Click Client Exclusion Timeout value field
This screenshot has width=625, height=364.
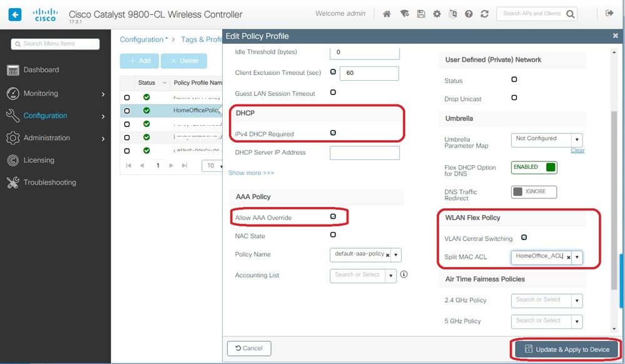(x=370, y=73)
